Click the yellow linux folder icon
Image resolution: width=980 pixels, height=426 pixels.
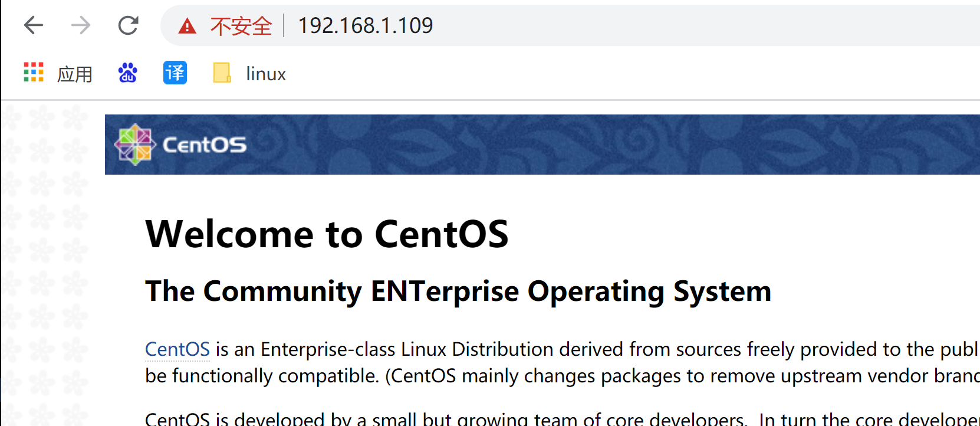(x=222, y=73)
